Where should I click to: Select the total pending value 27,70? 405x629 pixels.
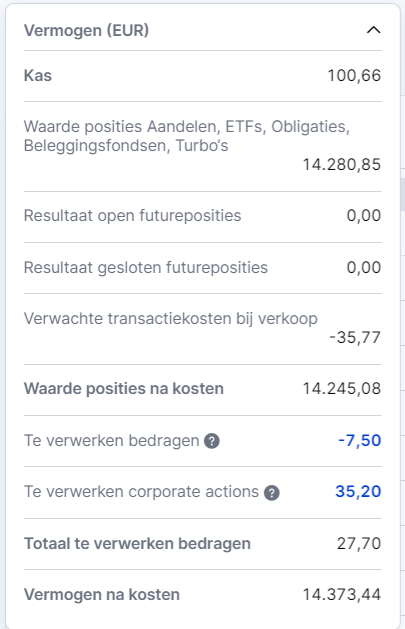pyautogui.click(x=359, y=543)
